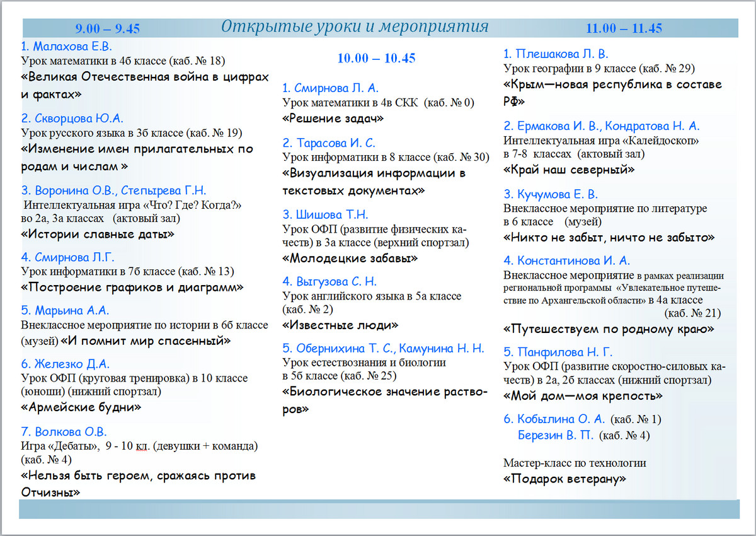Click the topic «Нельзя быть героем, сражаясь против Отчизны»
This screenshot has height=536, width=756.
point(139,484)
